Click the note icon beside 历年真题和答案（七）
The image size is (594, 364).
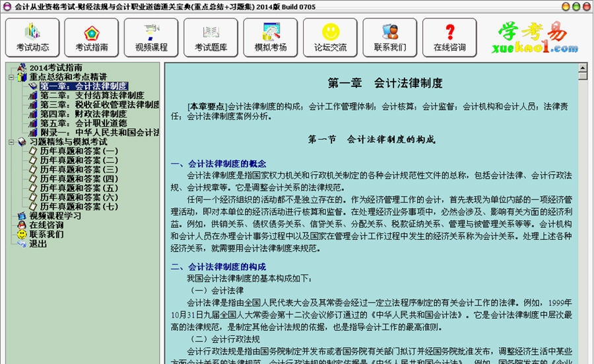tap(34, 206)
